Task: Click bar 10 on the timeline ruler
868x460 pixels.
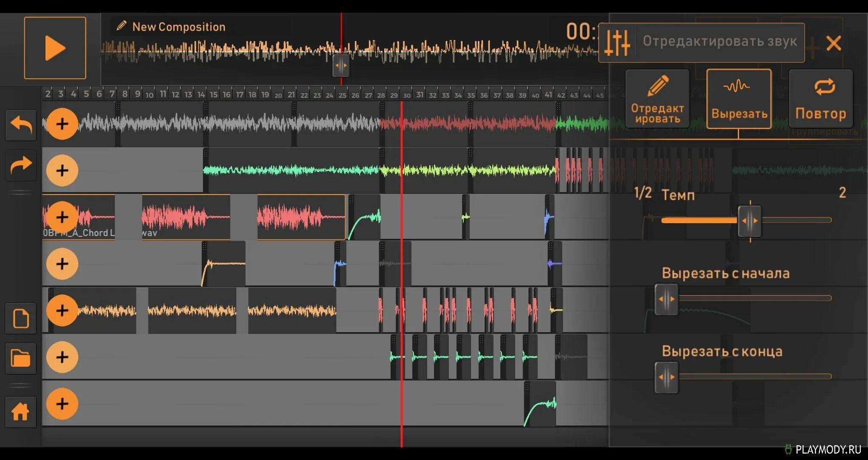Action: pyautogui.click(x=149, y=95)
